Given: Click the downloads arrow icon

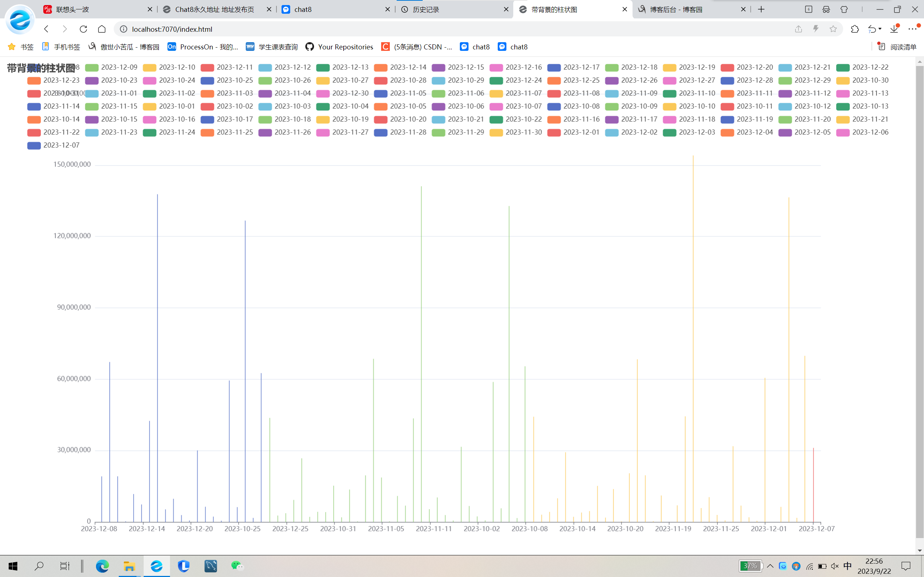Looking at the screenshot, I should pos(894,29).
